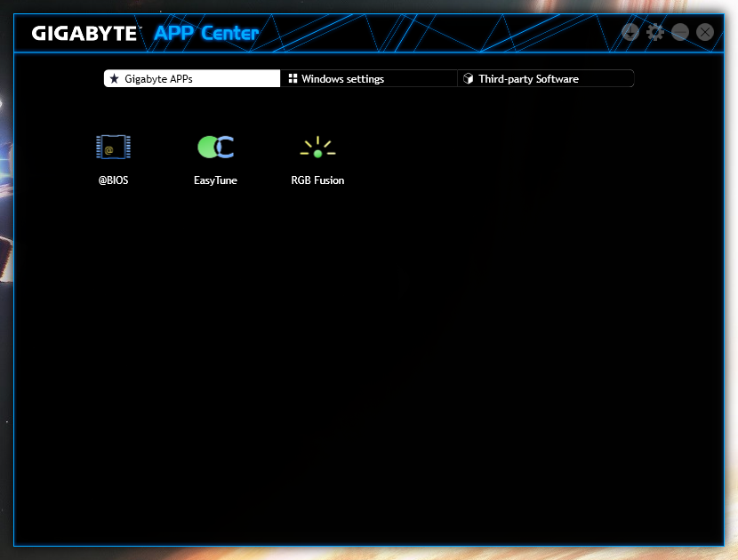Click the grid icon beside Windows settings
The height and width of the screenshot is (560, 738).
tap(293, 79)
